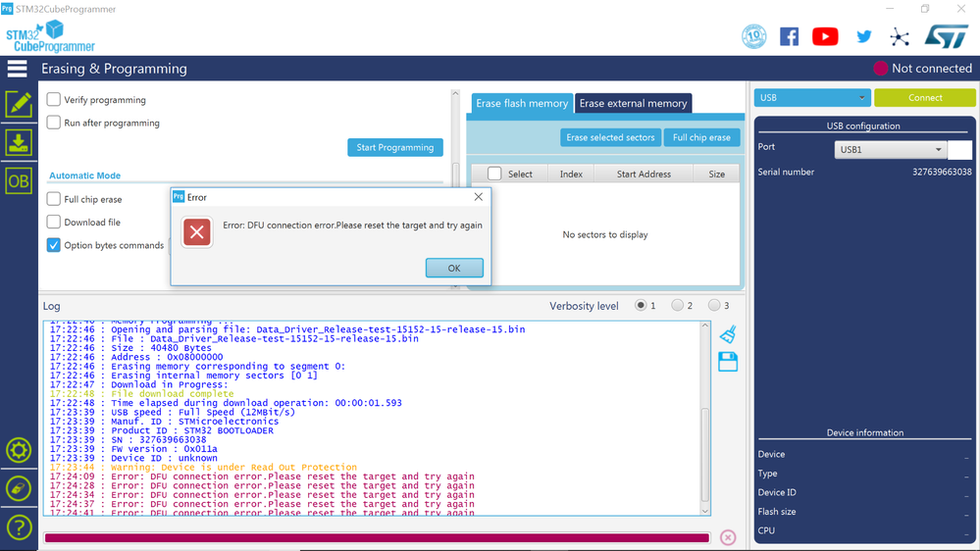
Task: Click the Full chip erase button
Action: pos(701,137)
